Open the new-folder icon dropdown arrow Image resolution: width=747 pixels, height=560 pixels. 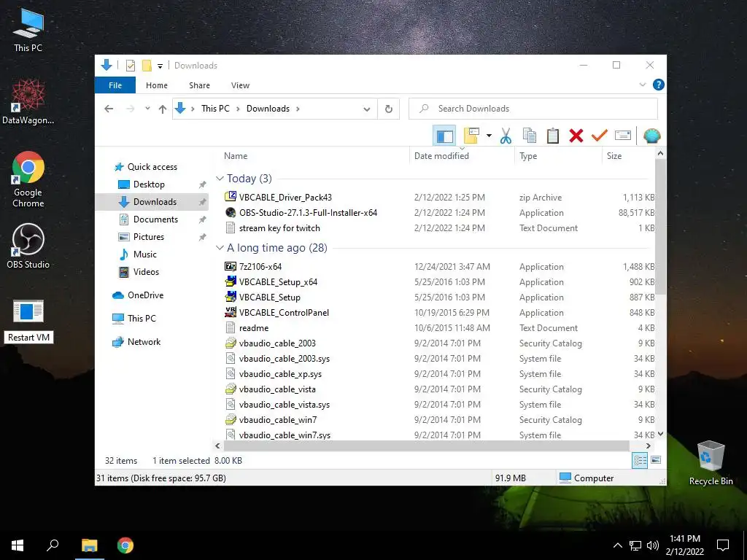pos(489,136)
